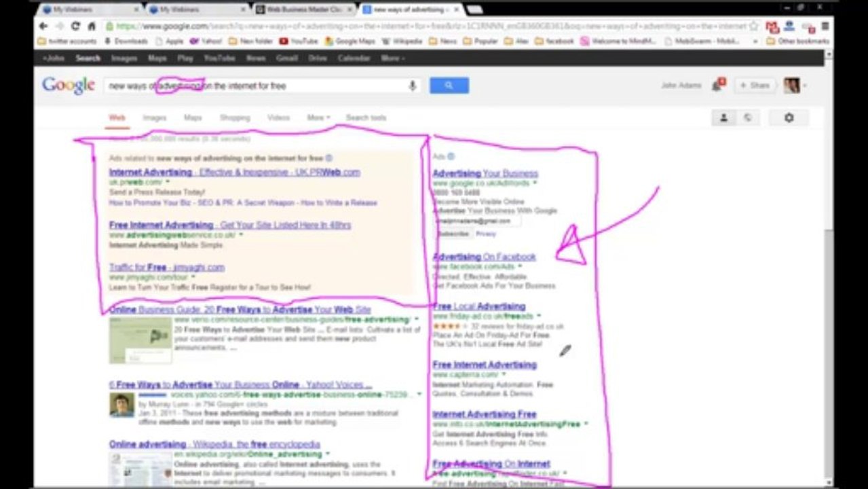Viewport: 868px width, 489px height.
Task: Bookmark this page with the star icon
Action: click(753, 26)
